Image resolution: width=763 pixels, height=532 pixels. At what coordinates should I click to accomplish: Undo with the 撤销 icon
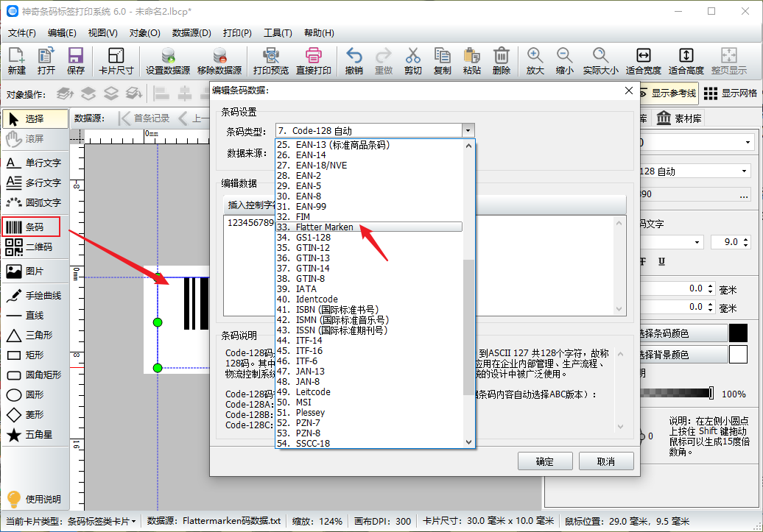(354, 61)
